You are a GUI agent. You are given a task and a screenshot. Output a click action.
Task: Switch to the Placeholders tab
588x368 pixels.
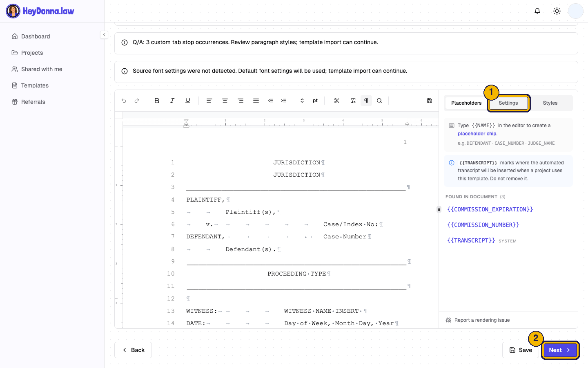[x=466, y=103]
